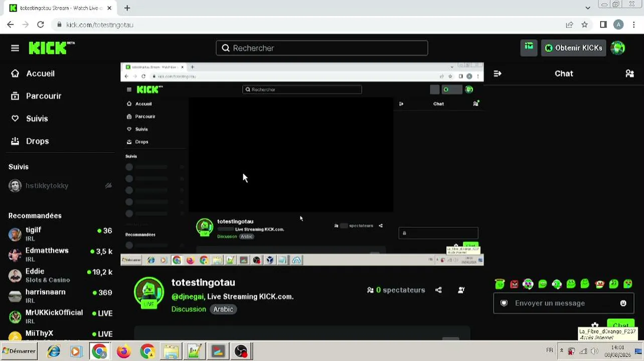Viewport: 644px width, 361px height.
Task: Click the Rechercher search field
Action: coord(322,48)
